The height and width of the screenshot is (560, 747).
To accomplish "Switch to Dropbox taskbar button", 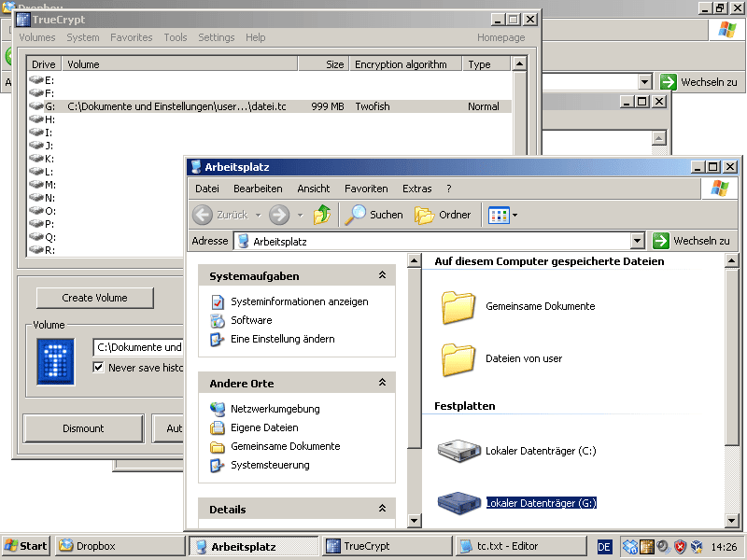I will pos(120,546).
